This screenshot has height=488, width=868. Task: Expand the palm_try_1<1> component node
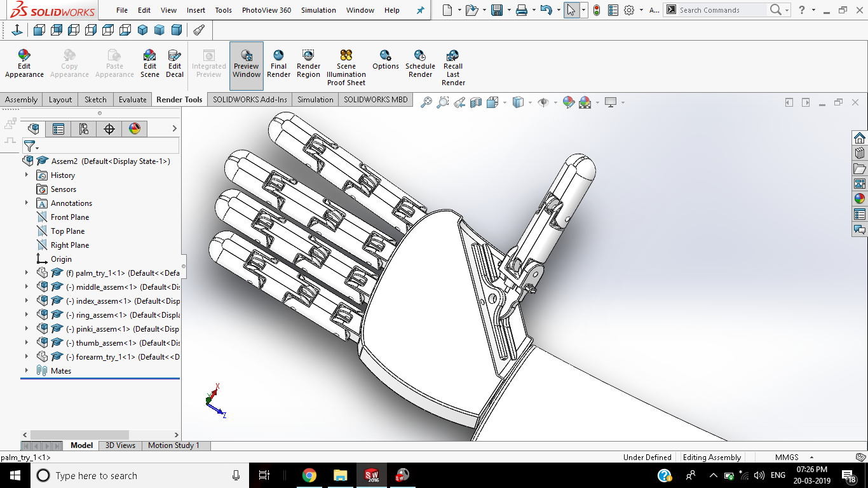(x=27, y=273)
